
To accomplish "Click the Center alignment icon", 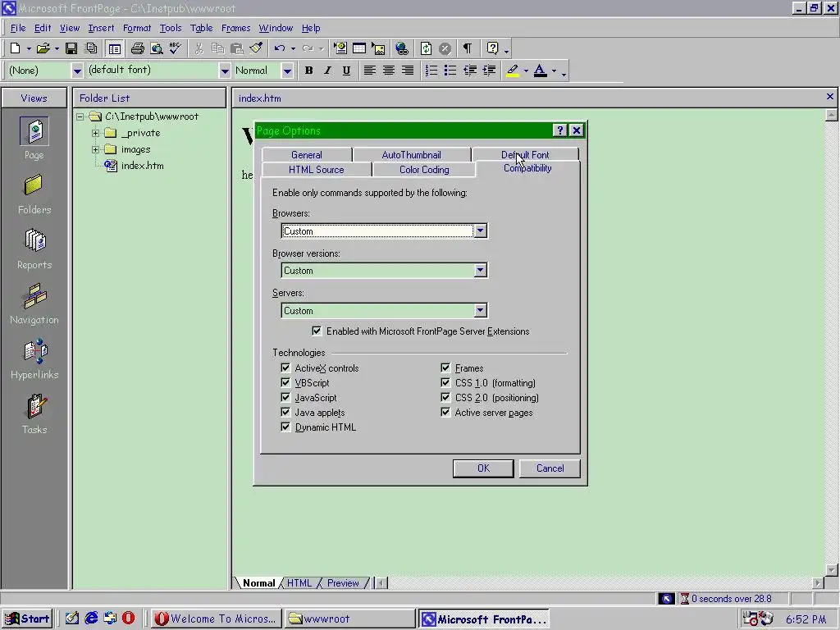I will tap(389, 71).
